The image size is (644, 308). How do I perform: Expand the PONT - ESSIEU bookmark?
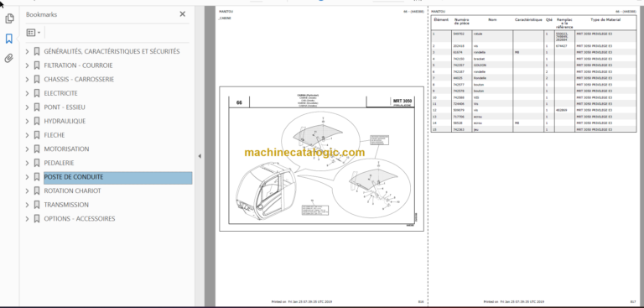tap(28, 107)
